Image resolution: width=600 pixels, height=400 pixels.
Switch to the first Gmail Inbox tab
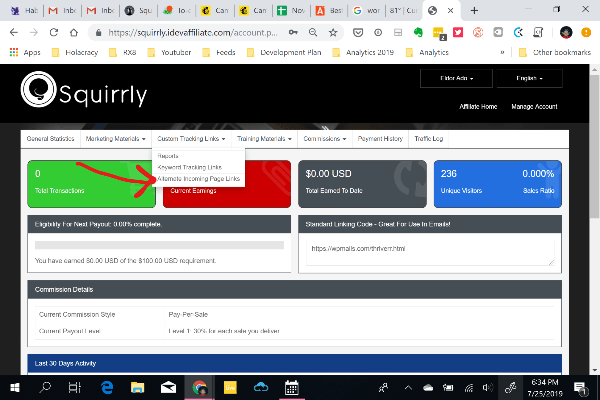click(62, 10)
